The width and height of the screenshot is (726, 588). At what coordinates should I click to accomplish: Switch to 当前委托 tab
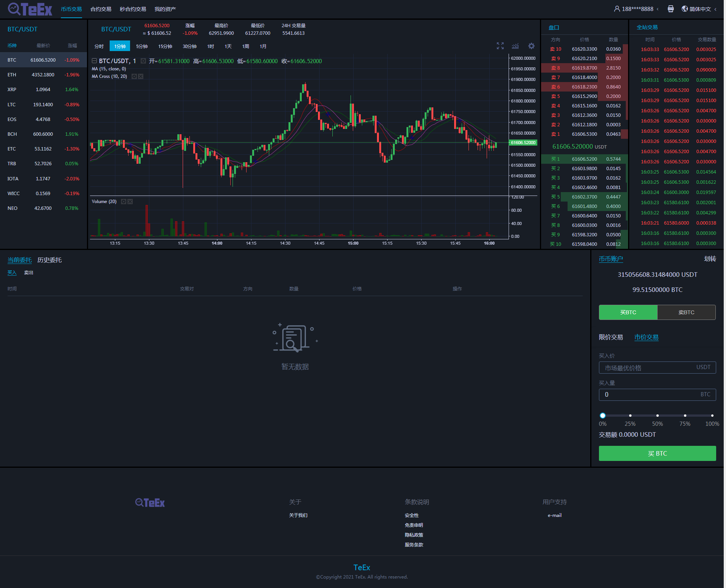(20, 260)
